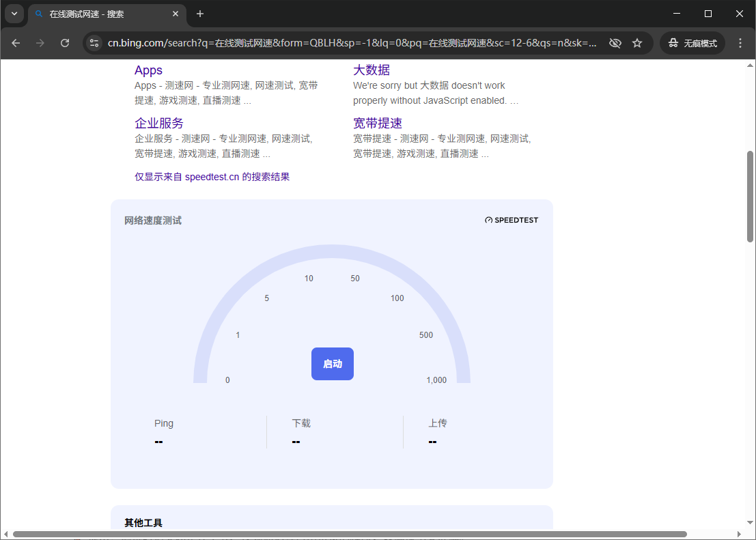The height and width of the screenshot is (540, 756).
Task: Click the Forward navigation arrow
Action: [x=40, y=42]
